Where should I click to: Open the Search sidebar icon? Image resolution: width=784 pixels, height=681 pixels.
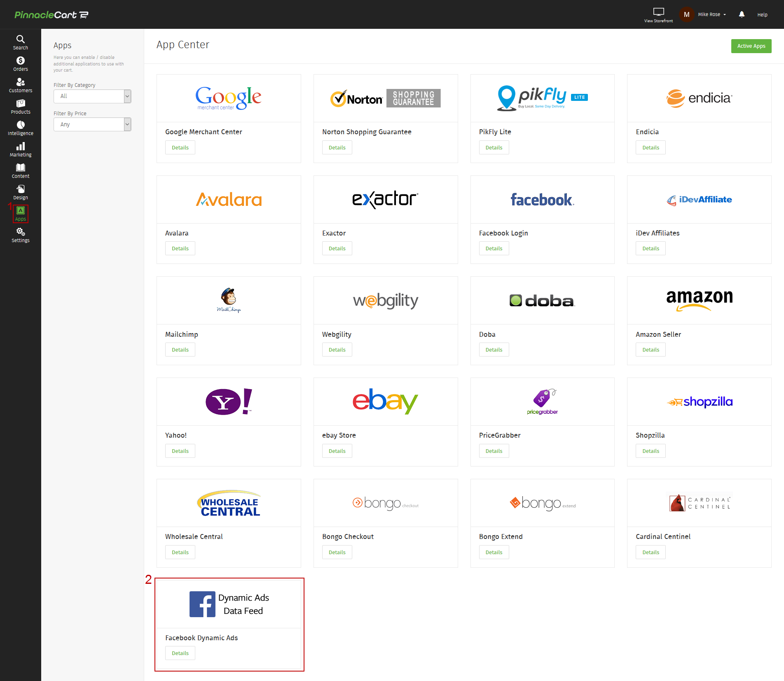[20, 42]
